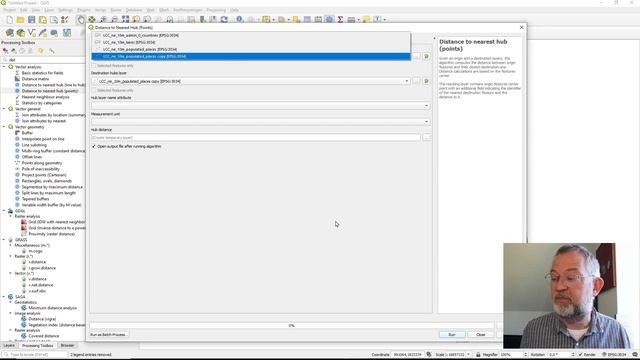
Task: Click iterate-over-layer icon beside origin layer
Action: 427,56
